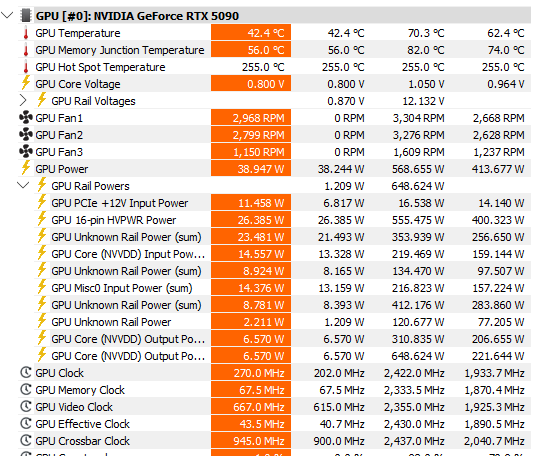Select the GPU Crossbar Clock label

tap(83, 441)
